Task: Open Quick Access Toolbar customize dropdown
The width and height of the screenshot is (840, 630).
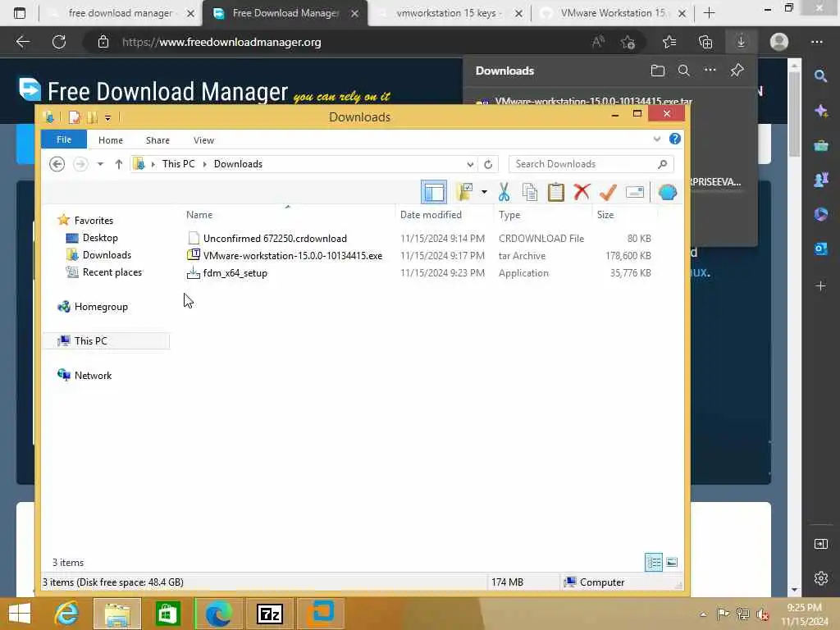Action: (x=107, y=117)
